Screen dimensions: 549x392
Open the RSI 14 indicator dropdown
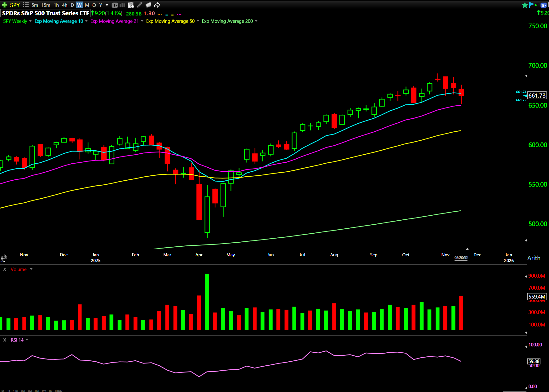tap(27, 340)
